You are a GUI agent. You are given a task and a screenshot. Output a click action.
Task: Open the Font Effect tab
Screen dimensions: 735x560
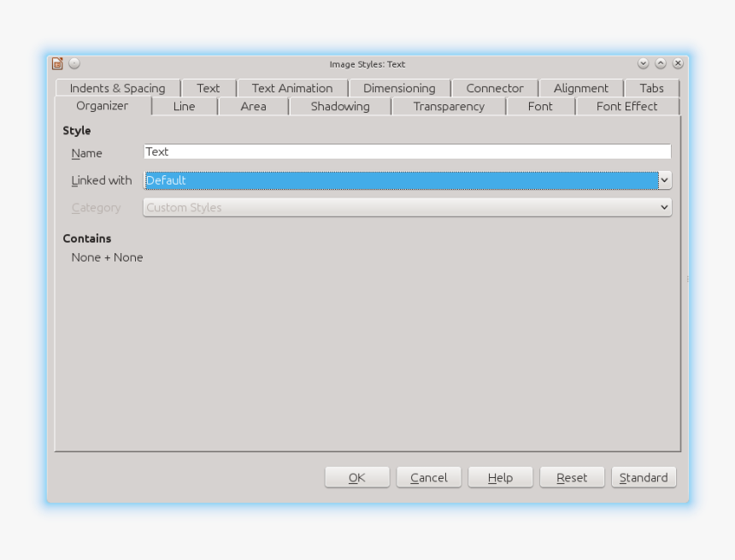[626, 107]
